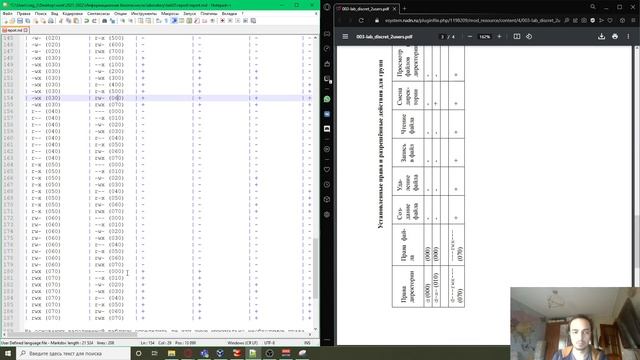This screenshot has width=640, height=360.
Task: Click the Find icon in Notepad++ toolbar
Action: tap(104, 21)
